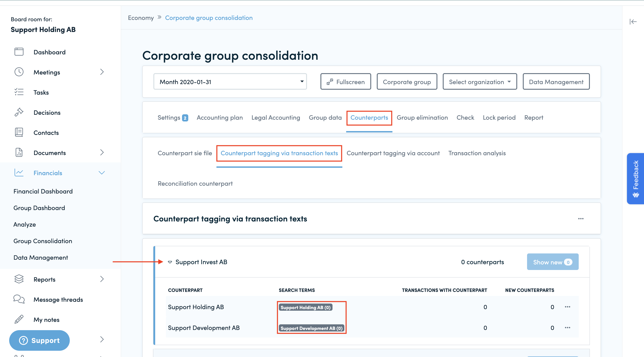The width and height of the screenshot is (644, 357).
Task: Collapse the Financials submenu chevron
Action: click(102, 173)
